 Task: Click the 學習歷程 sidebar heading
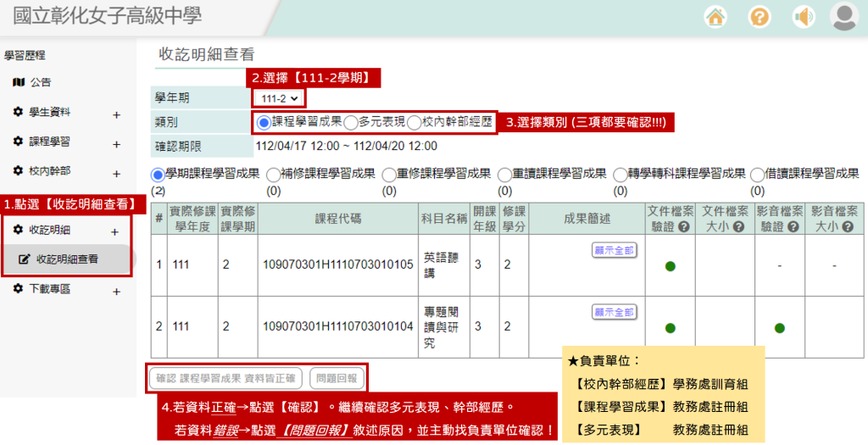pyautogui.click(x=25, y=55)
